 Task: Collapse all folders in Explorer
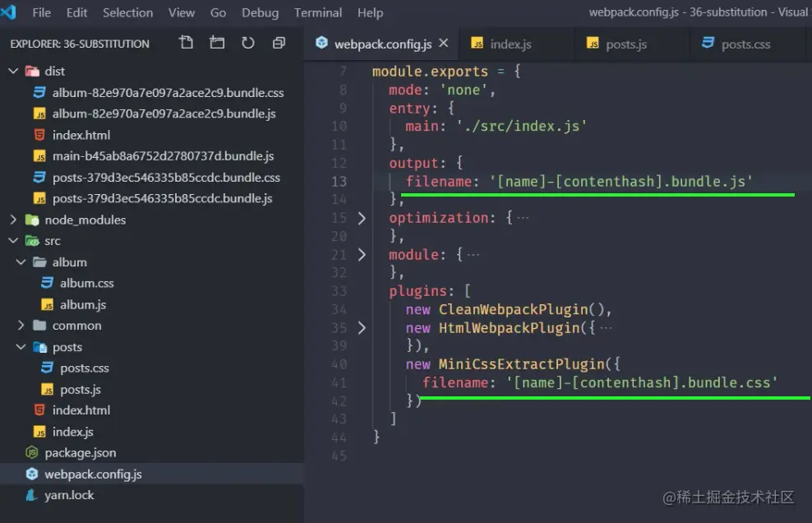pos(279,43)
